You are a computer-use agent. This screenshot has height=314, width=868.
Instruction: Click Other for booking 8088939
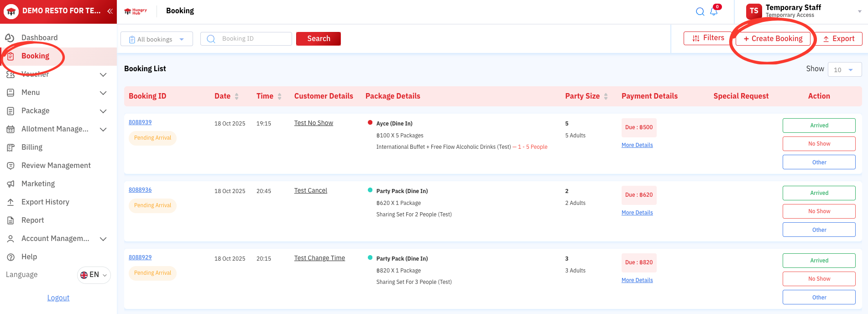[x=819, y=162]
